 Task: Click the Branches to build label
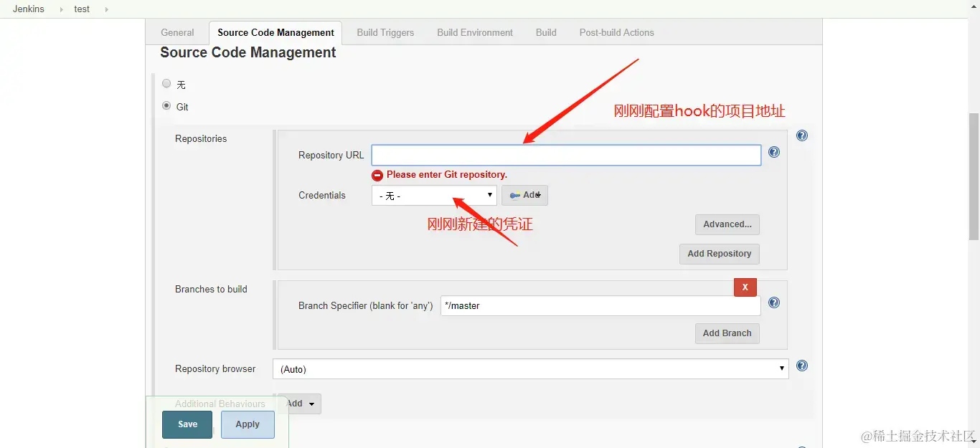[211, 289]
